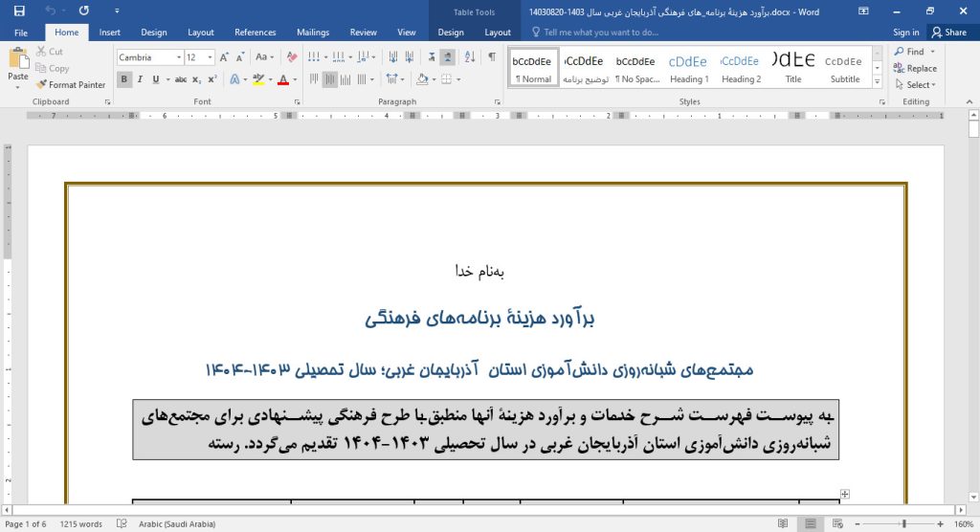Click the Sort A-Z icon
Image resolution: width=980 pixels, height=532 pixels.
coord(471,57)
